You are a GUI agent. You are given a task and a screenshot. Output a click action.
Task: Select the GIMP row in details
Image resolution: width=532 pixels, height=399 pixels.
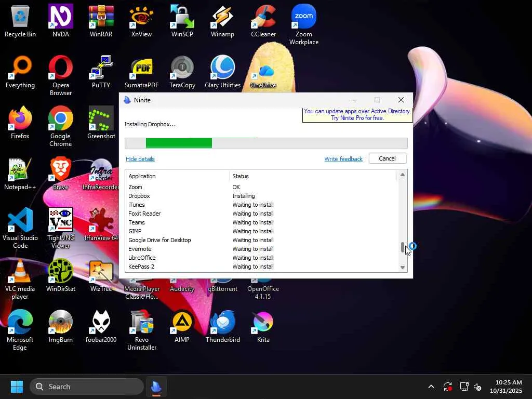tap(261, 231)
